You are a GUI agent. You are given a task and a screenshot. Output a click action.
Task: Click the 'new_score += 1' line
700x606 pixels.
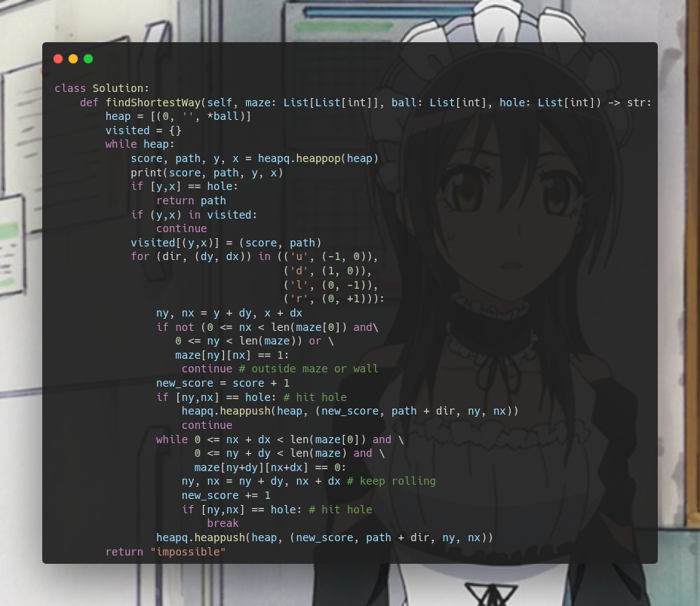click(x=226, y=496)
